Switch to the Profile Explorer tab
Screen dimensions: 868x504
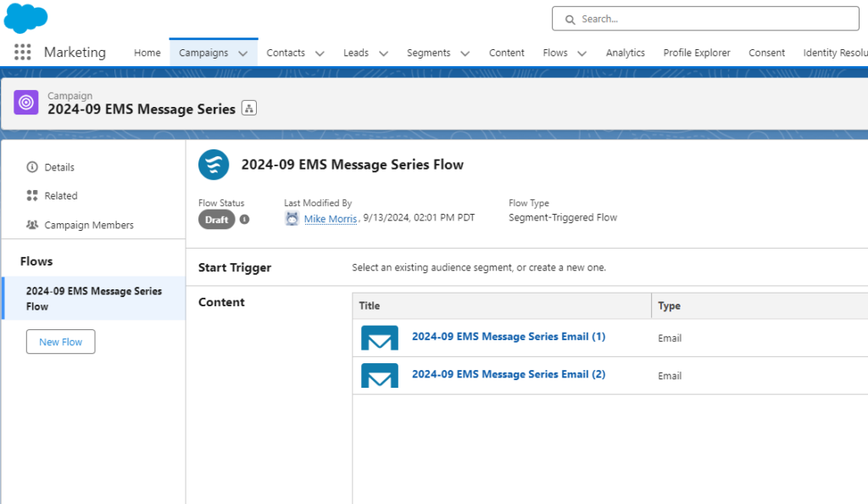(x=696, y=53)
